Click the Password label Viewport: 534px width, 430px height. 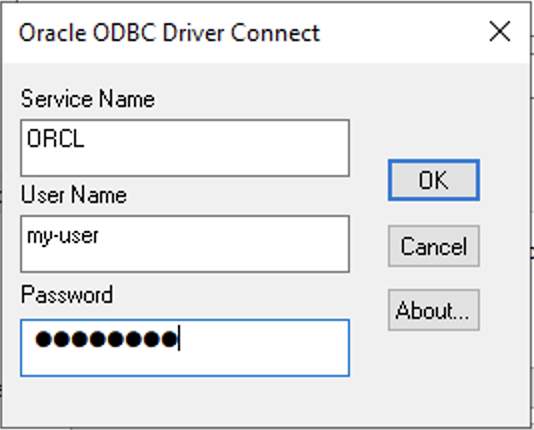(67, 294)
